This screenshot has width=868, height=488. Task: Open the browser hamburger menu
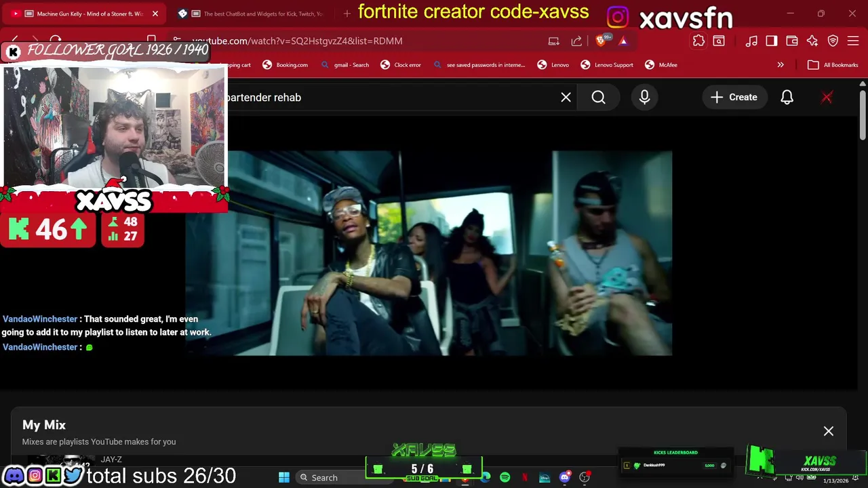pyautogui.click(x=853, y=41)
